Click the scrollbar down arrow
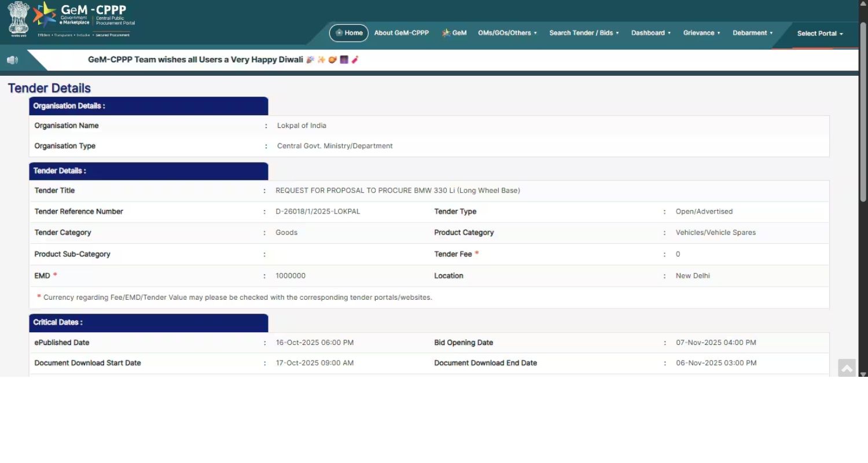868x463 pixels. tap(863, 373)
